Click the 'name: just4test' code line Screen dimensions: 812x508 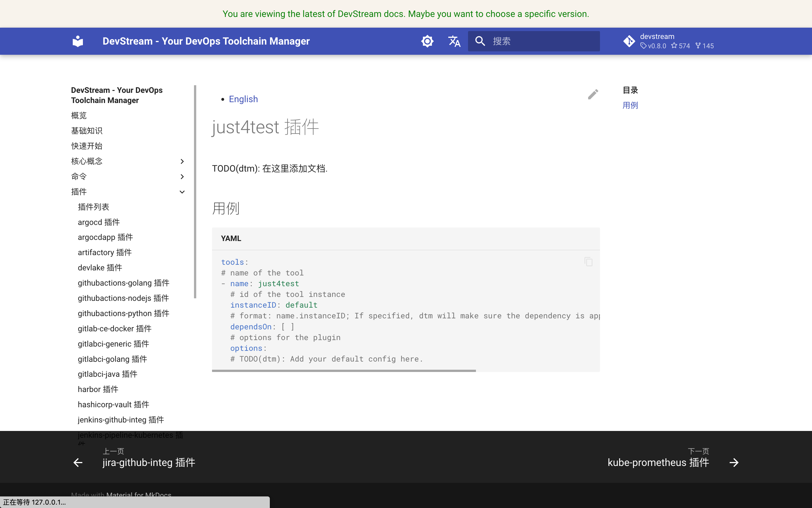click(x=264, y=284)
